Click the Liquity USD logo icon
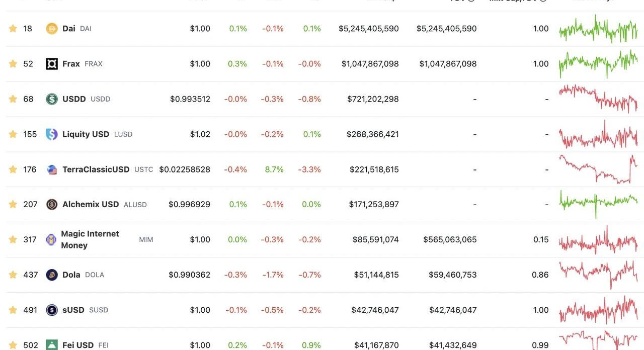The image size is (644, 350). tap(52, 134)
